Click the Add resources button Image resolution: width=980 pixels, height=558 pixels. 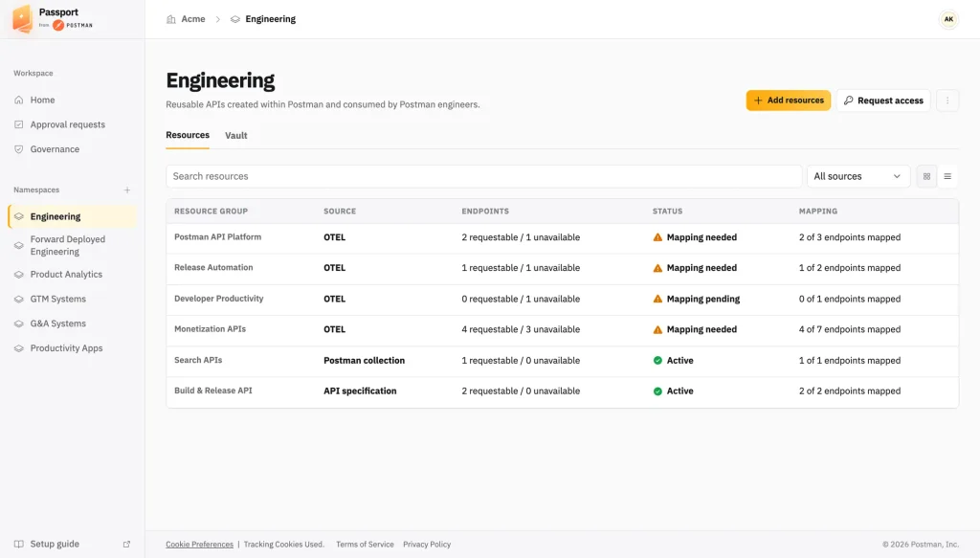pos(789,100)
